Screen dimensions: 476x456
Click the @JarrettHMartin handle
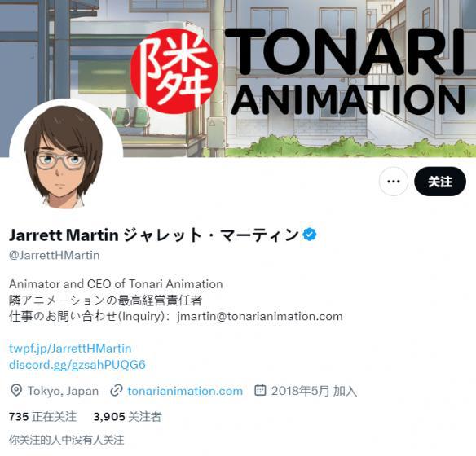click(55, 255)
